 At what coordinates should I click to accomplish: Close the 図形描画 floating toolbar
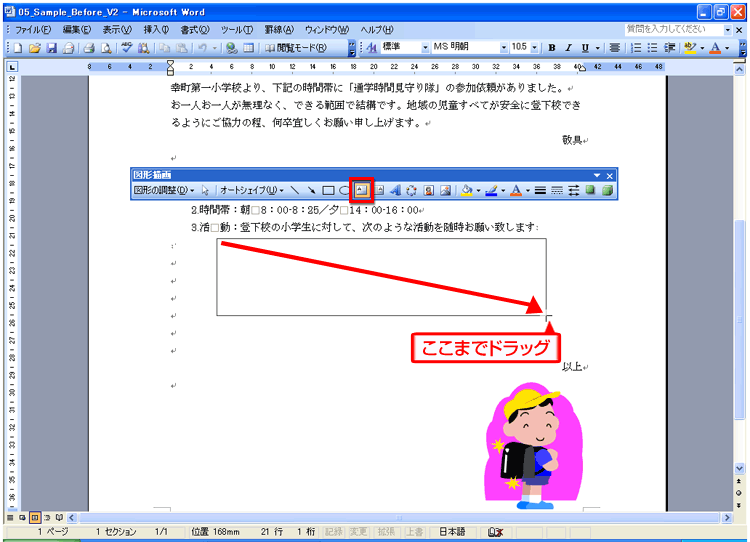609,176
